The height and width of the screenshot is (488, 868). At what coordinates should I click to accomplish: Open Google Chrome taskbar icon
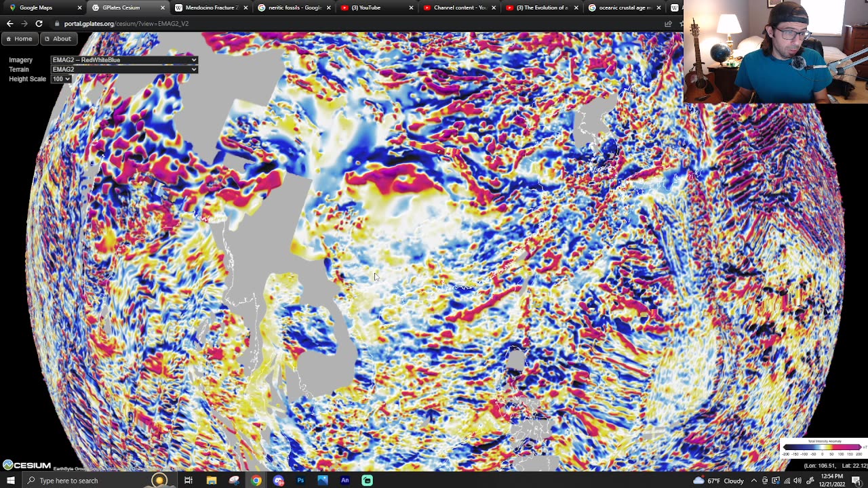[256, 481]
